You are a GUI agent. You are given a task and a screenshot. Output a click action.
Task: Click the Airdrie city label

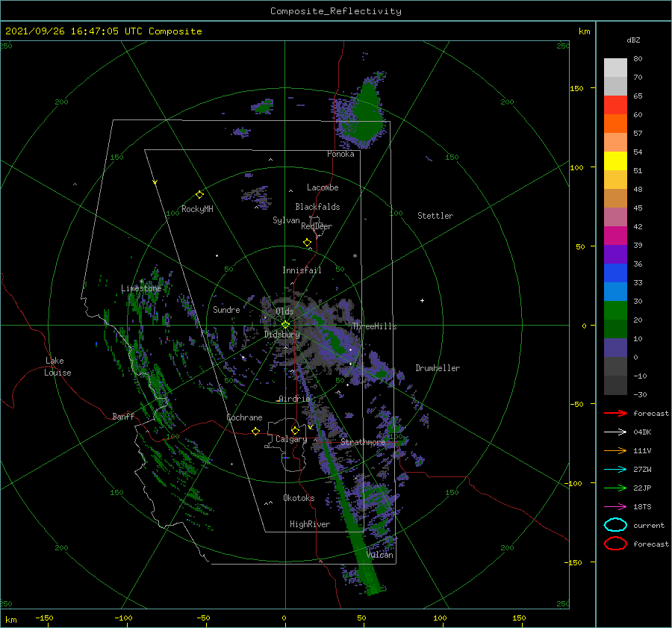click(x=294, y=399)
